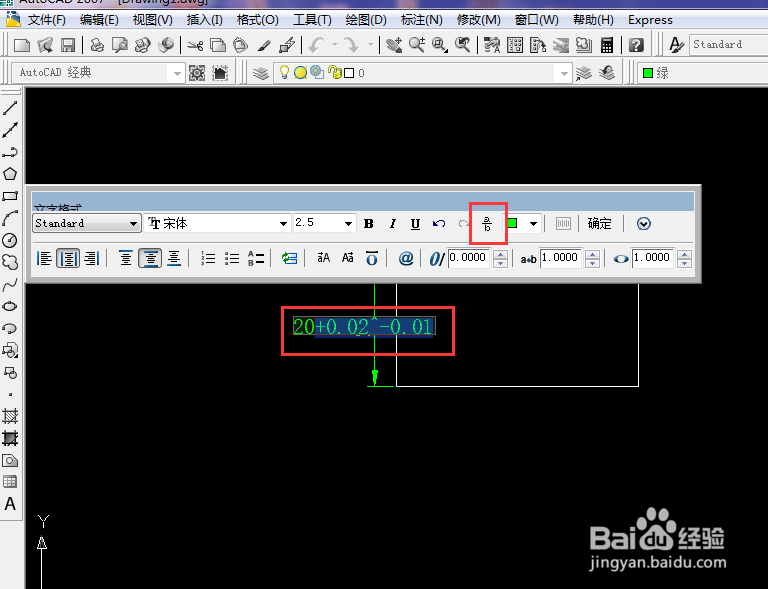Click the Pan realtime hand icon
The width and height of the screenshot is (768, 589).
(x=394, y=46)
